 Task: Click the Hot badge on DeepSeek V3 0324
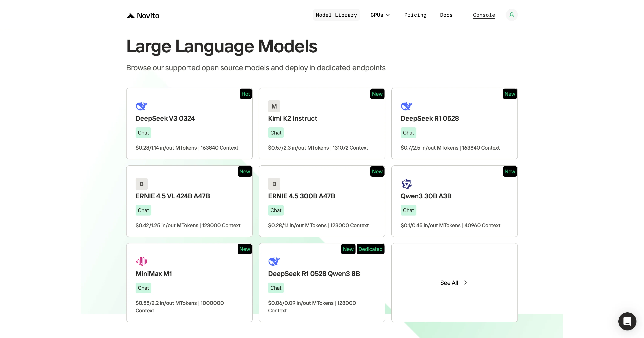point(246,94)
